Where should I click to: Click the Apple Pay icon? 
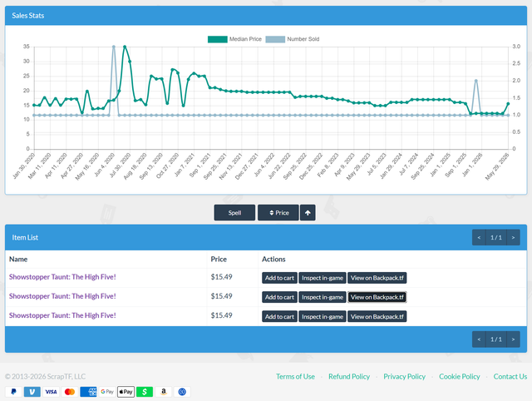(126, 392)
